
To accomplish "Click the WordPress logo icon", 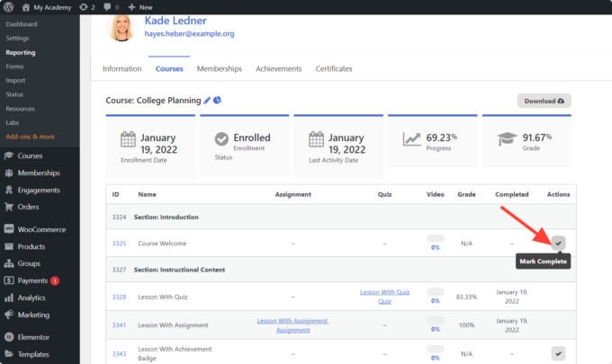I will pyautogui.click(x=9, y=6).
